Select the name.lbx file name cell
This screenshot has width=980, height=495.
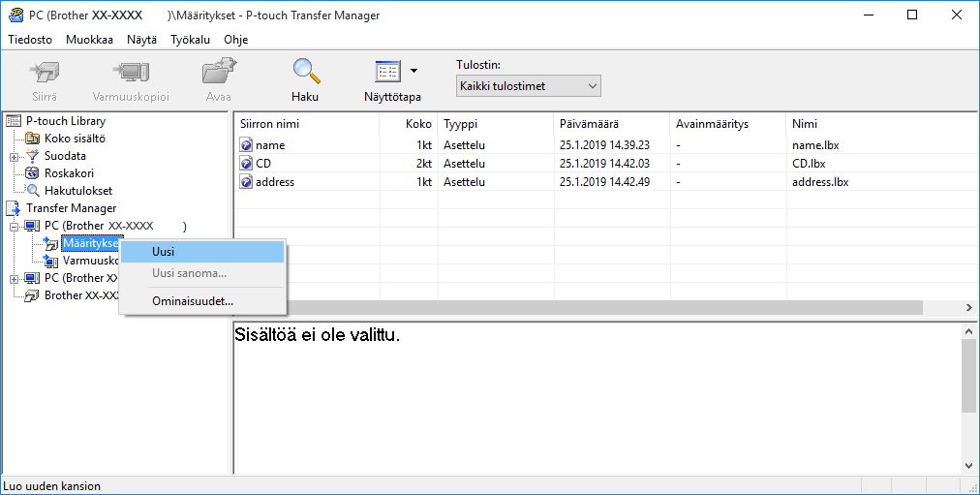point(815,145)
